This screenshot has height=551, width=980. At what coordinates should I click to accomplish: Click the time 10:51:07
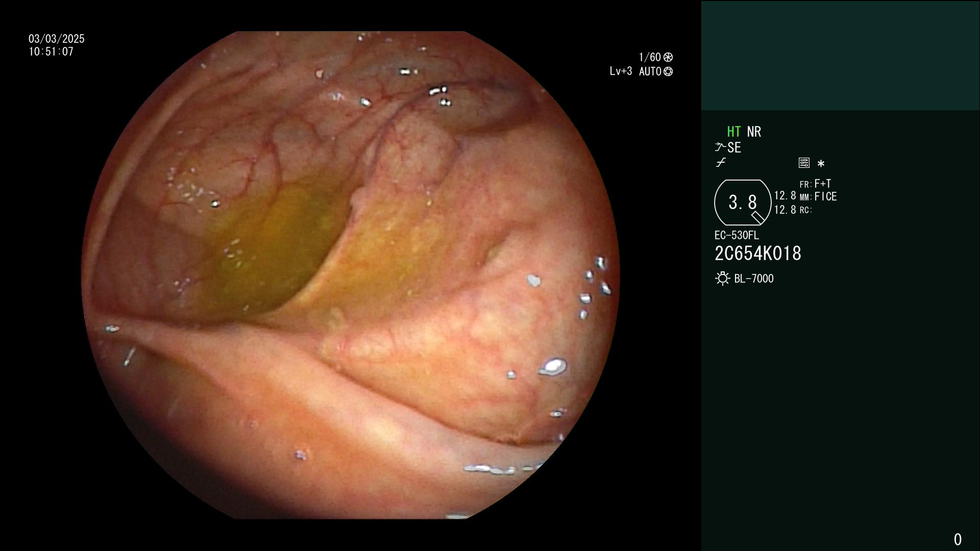(x=51, y=52)
